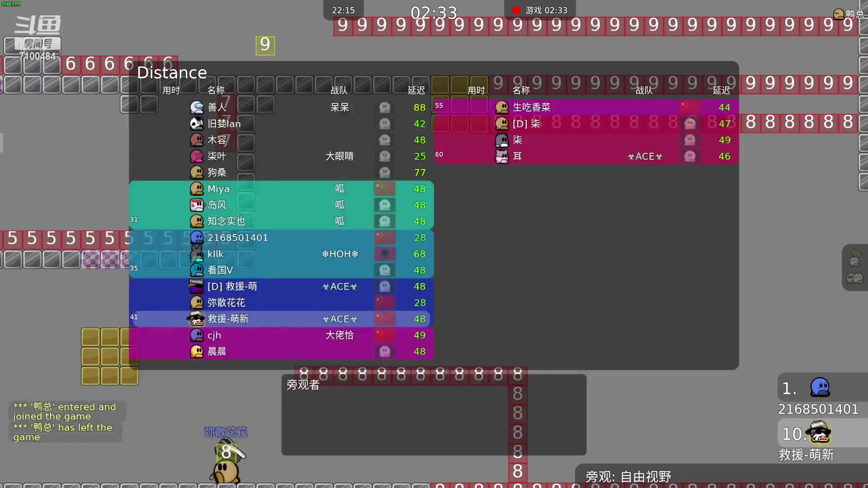Click the sunglasses avatar beside 救援-萌新 in the scoreboard
Screen dimensions: 868x488
[196, 319]
